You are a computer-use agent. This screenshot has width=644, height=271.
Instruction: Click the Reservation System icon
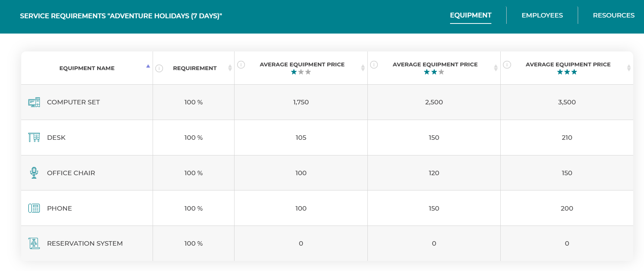pyautogui.click(x=34, y=243)
